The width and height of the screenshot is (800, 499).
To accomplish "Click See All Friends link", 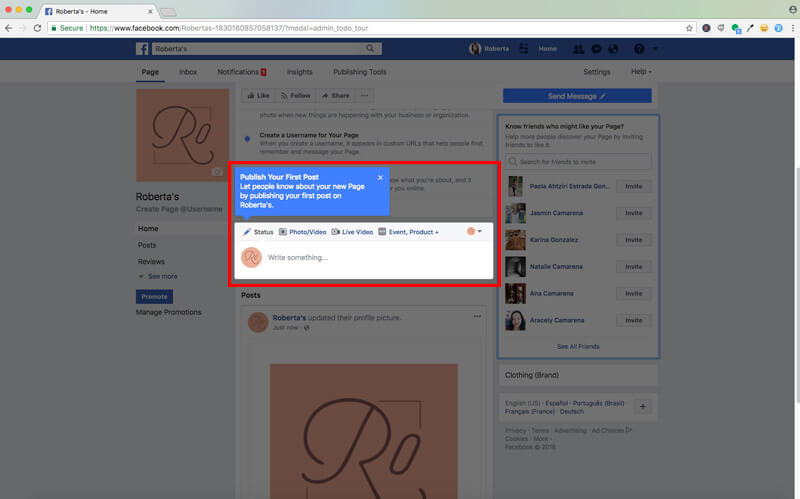I will (578, 346).
